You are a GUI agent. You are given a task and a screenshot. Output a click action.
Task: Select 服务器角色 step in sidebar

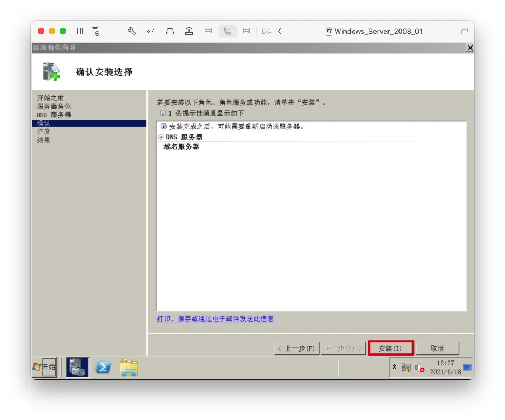point(54,106)
